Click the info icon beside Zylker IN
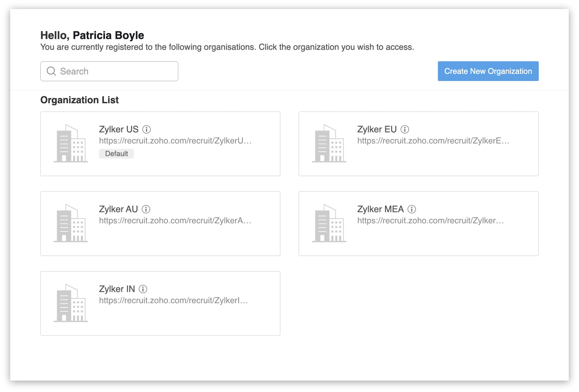This screenshot has width=579, height=392. [143, 289]
